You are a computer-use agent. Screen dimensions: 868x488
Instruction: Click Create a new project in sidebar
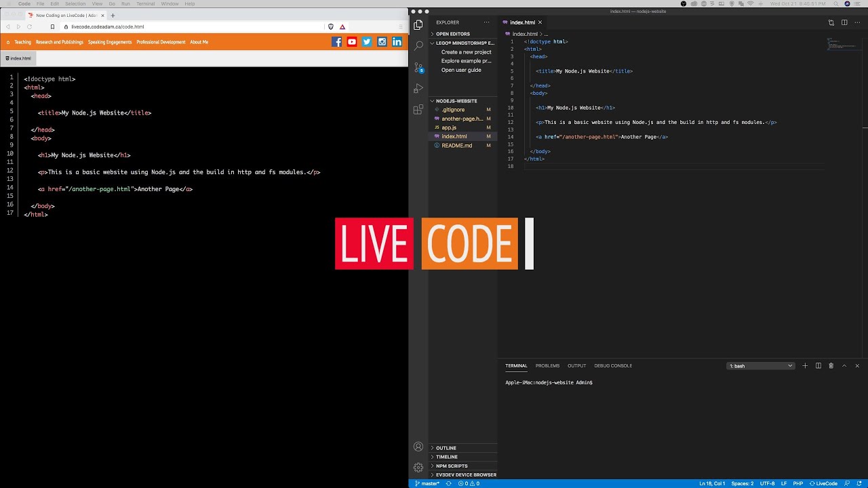(x=467, y=52)
